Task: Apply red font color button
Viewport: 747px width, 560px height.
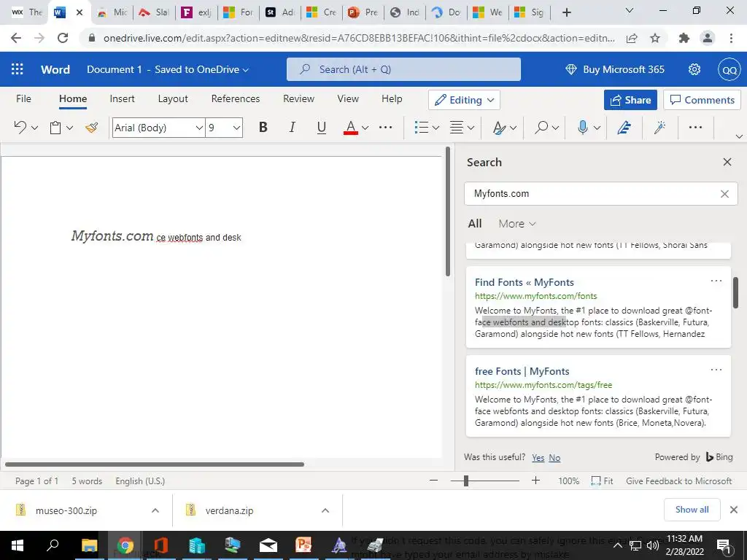Action: (x=351, y=127)
